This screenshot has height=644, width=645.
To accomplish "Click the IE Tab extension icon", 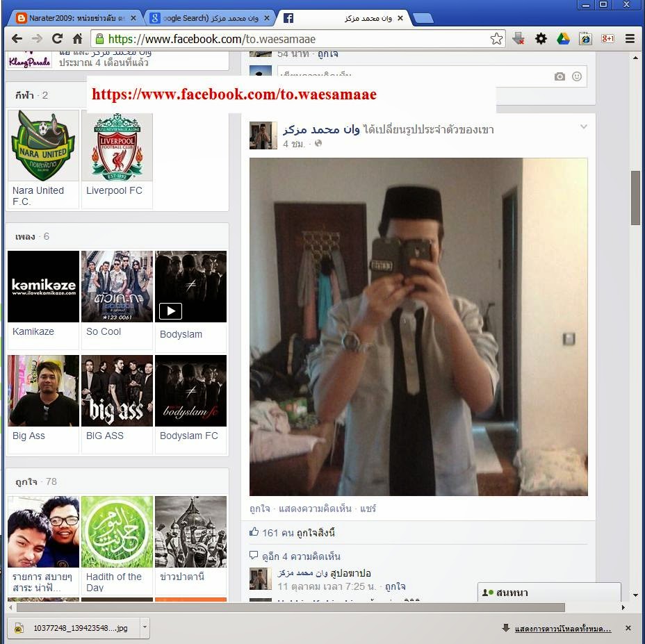I will [x=585, y=39].
